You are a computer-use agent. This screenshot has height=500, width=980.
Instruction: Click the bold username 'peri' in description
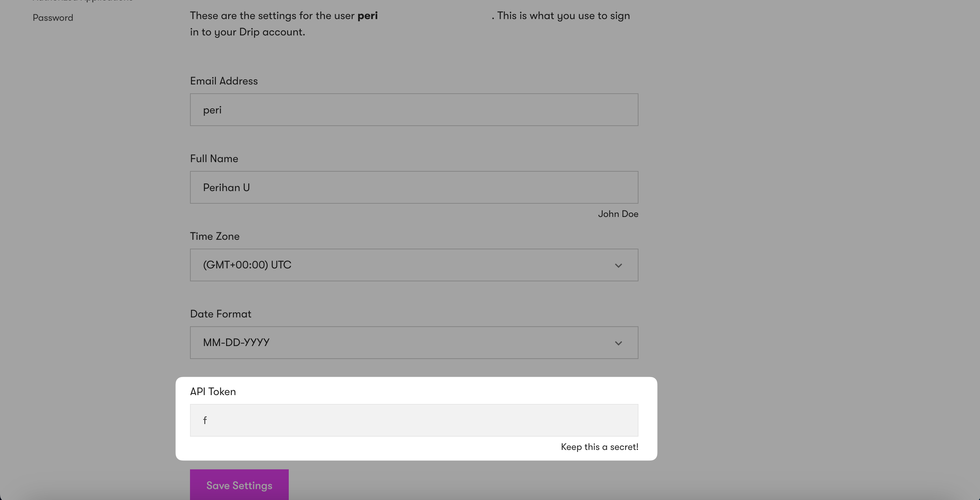pos(367,16)
